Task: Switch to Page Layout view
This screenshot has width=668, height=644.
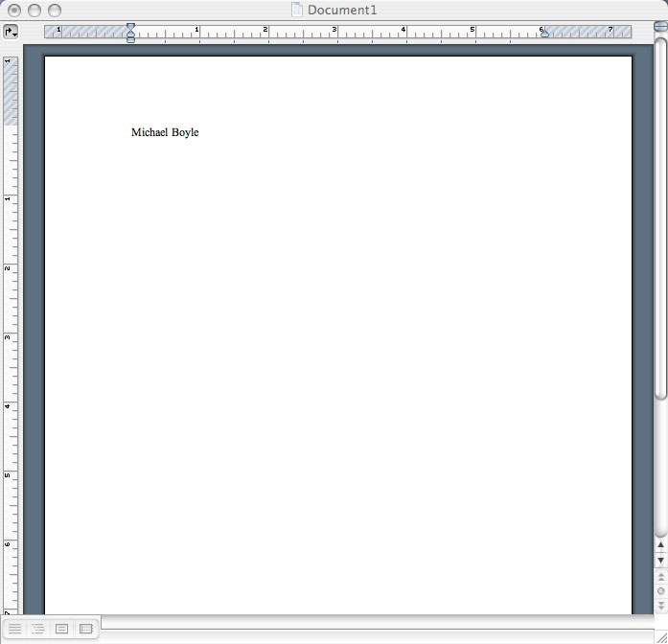Action: 61,629
